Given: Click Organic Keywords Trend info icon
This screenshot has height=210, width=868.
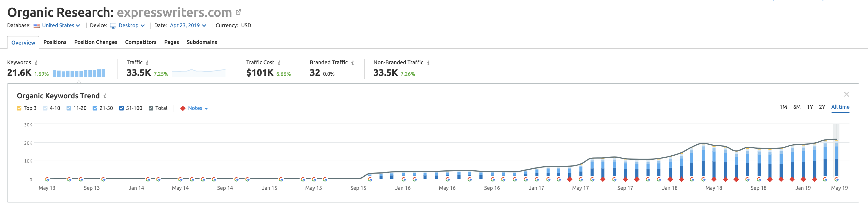Looking at the screenshot, I should [x=105, y=96].
